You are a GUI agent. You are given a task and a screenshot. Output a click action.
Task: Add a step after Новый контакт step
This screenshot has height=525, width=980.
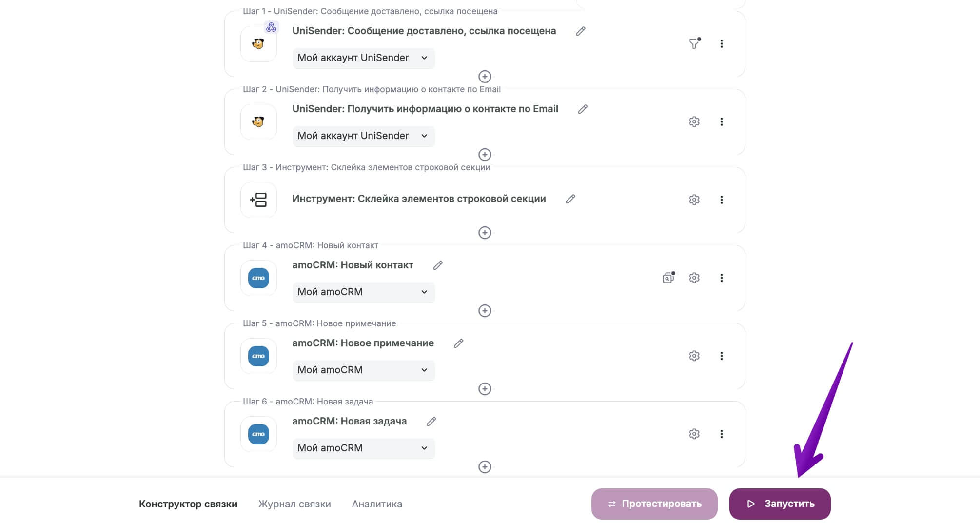485,311
